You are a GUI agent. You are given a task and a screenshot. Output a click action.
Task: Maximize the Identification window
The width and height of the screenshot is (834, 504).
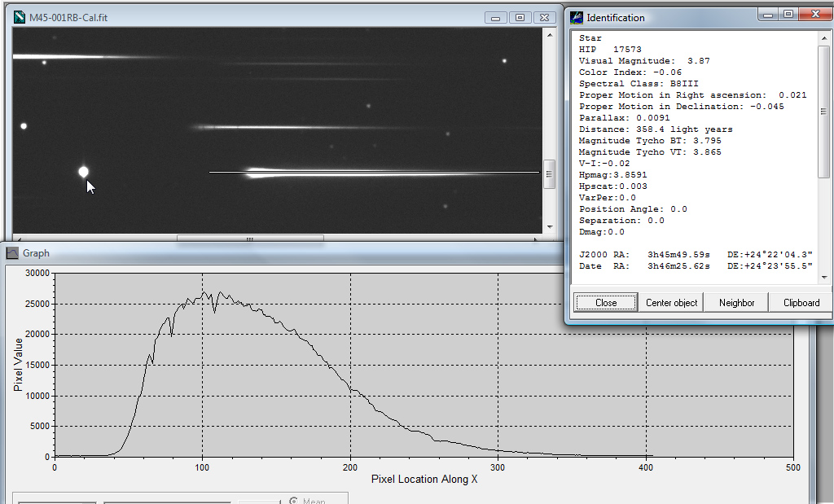pyautogui.click(x=788, y=15)
